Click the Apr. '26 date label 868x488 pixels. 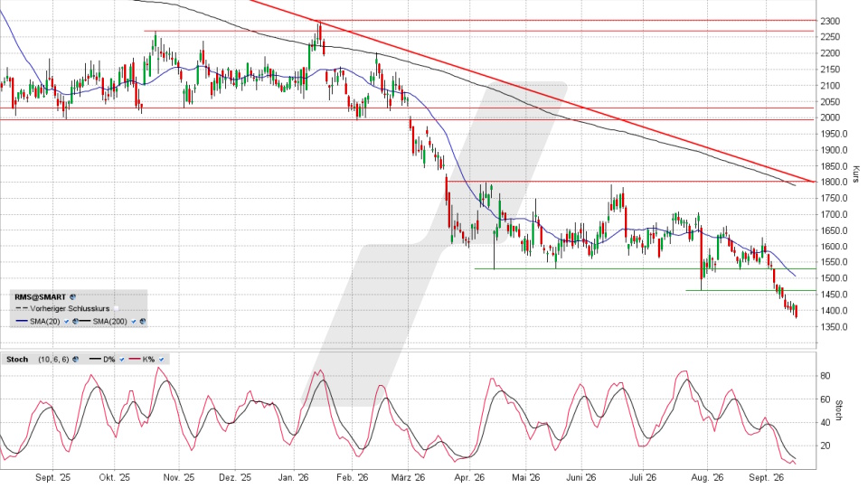469,477
